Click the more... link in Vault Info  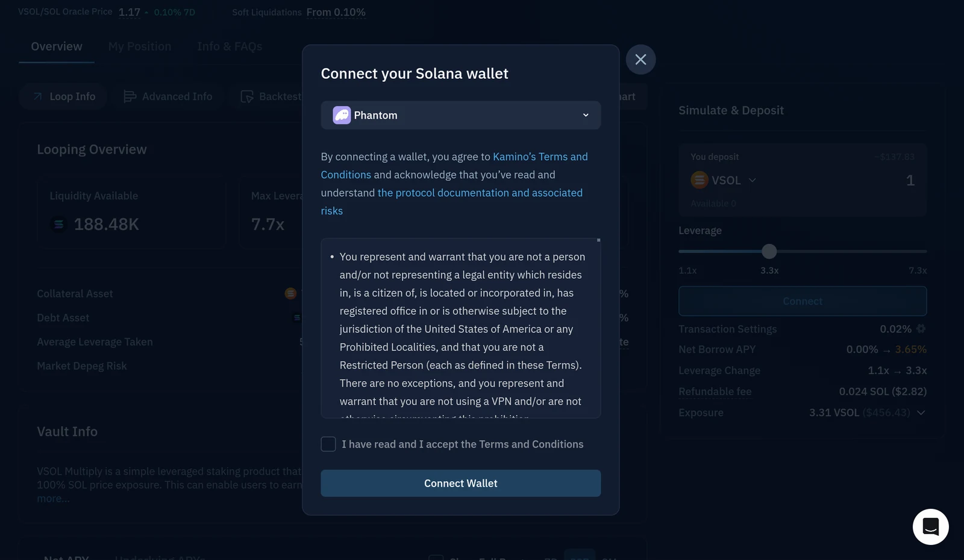click(53, 499)
